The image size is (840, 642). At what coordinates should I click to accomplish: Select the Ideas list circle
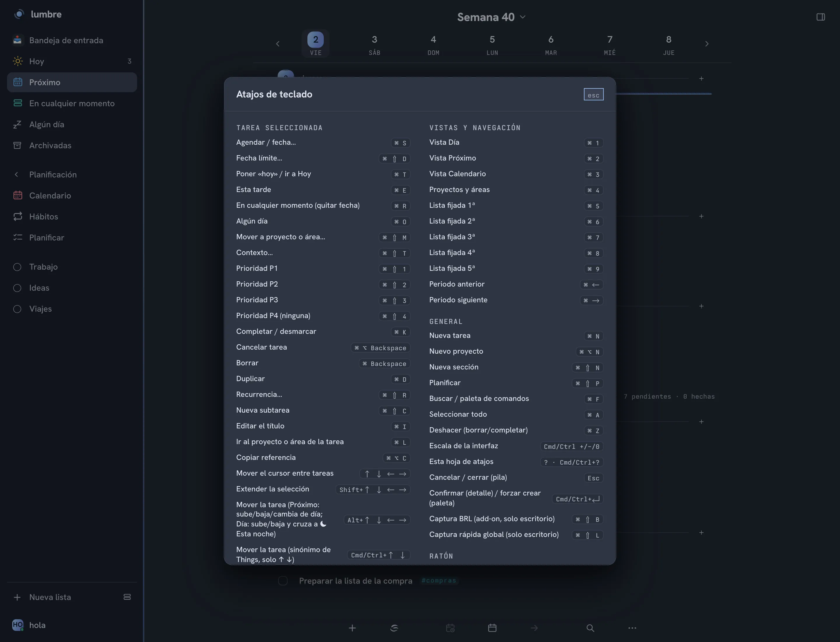coord(17,288)
